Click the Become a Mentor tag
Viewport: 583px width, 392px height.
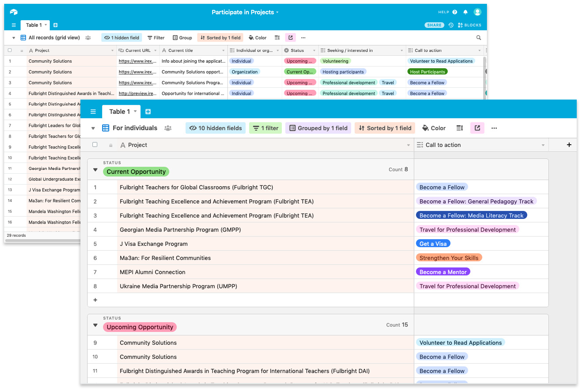pos(443,272)
